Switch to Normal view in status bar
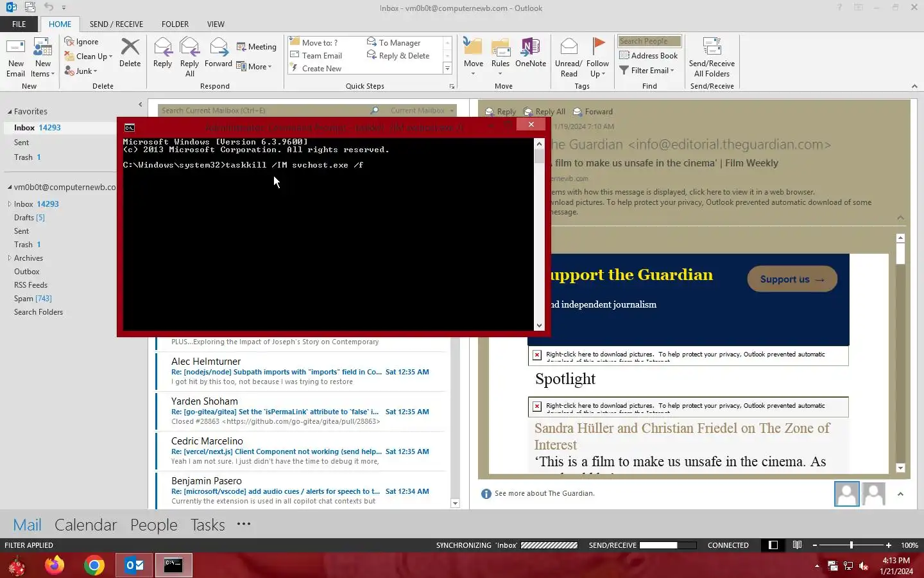Screen dimensions: 924x578 773,545
